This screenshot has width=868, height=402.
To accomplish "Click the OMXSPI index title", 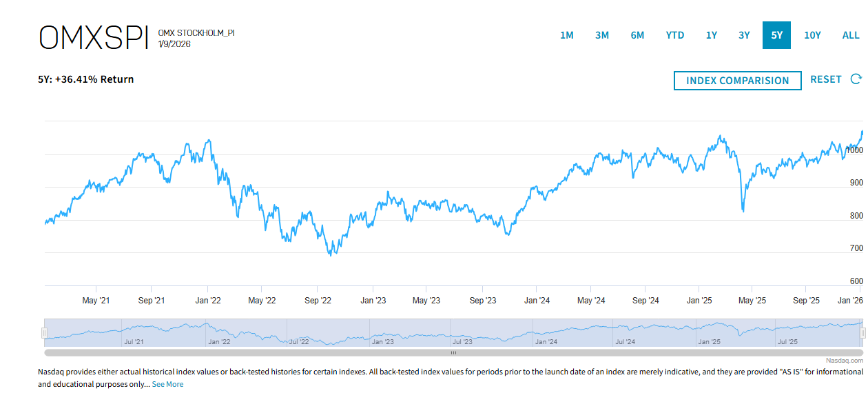I will click(94, 38).
